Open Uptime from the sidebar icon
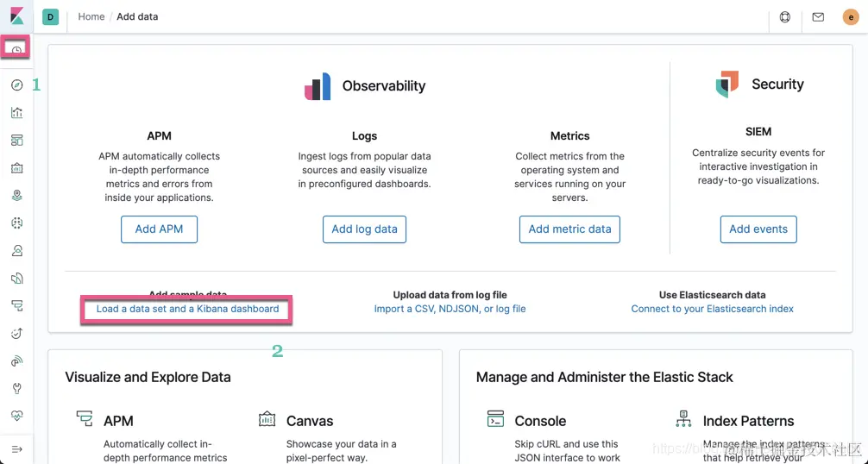Viewport: 868px width, 464px height. (16, 333)
